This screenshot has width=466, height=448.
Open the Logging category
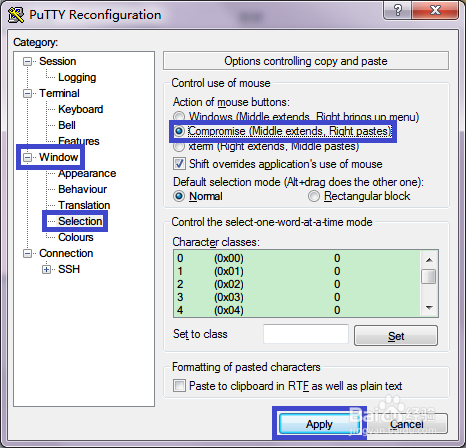tap(77, 77)
